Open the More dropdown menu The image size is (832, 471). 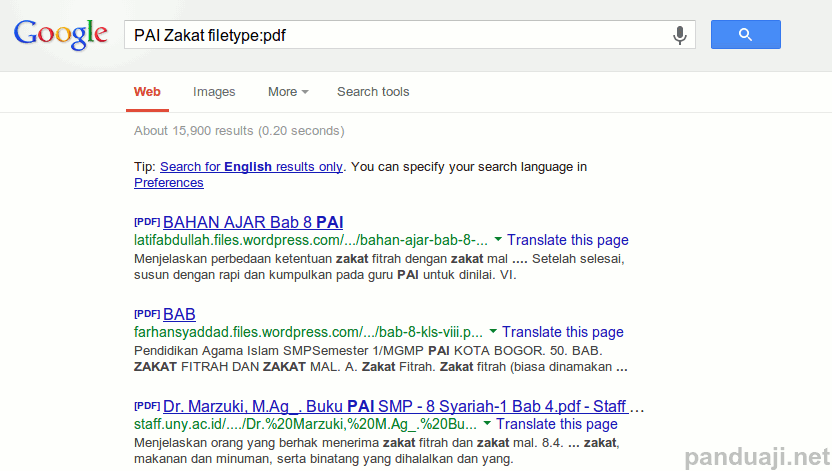(x=288, y=92)
